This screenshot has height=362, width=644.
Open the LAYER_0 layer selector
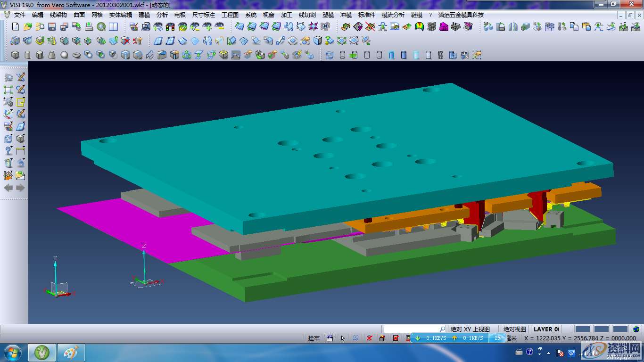(x=545, y=329)
